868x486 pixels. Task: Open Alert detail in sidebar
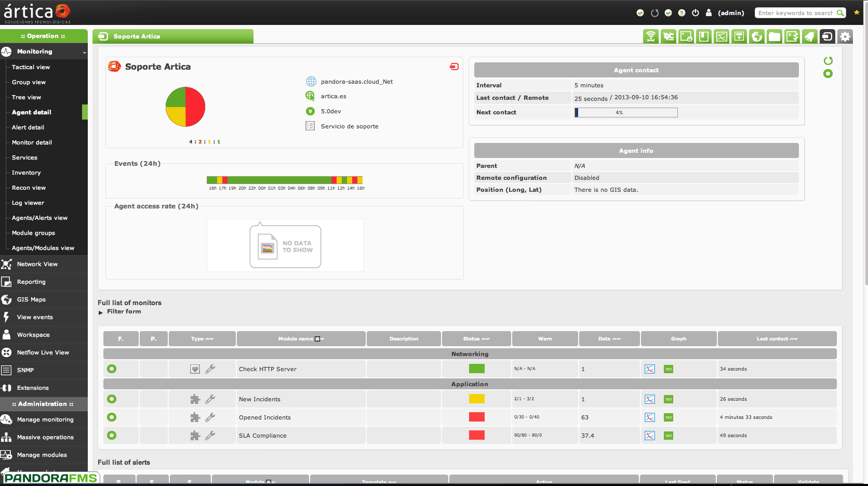click(x=28, y=127)
